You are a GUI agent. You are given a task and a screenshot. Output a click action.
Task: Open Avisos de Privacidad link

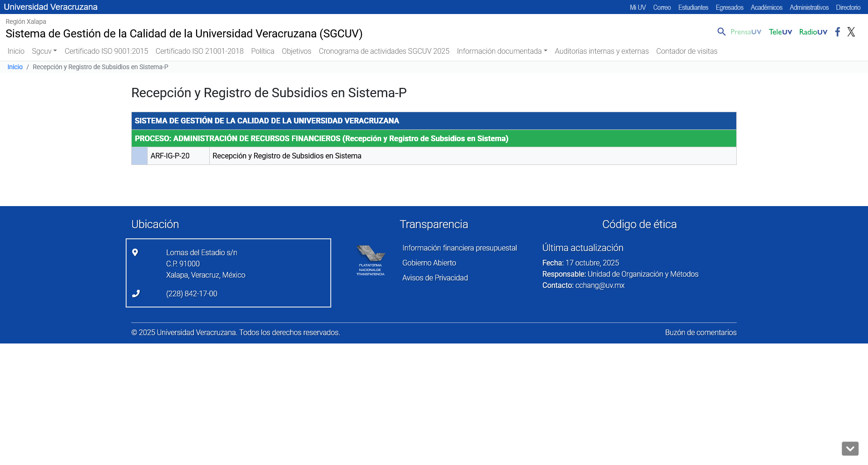435,278
